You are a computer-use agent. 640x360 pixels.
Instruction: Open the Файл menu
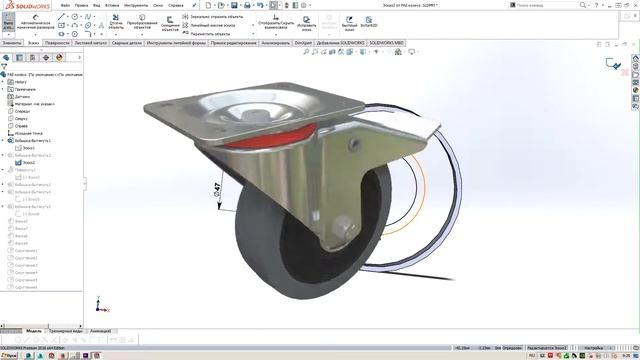(x=65, y=5)
